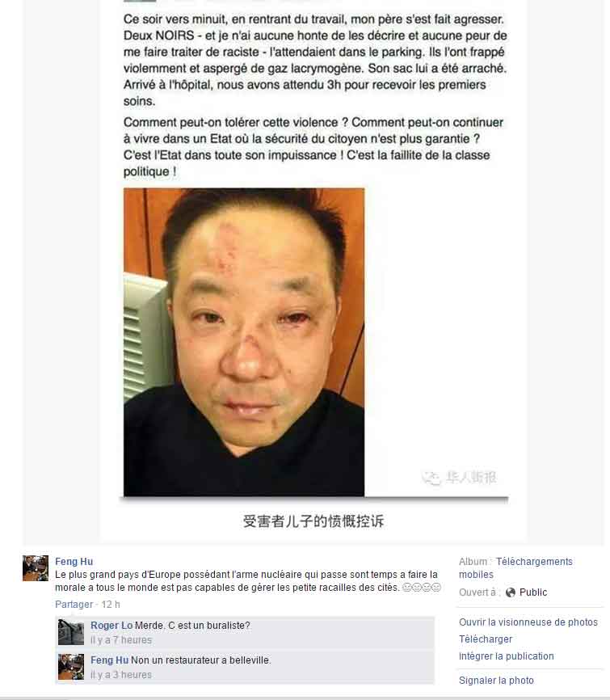Click the Public globe privacy icon
Screen dimensions: 610x700
click(x=511, y=592)
